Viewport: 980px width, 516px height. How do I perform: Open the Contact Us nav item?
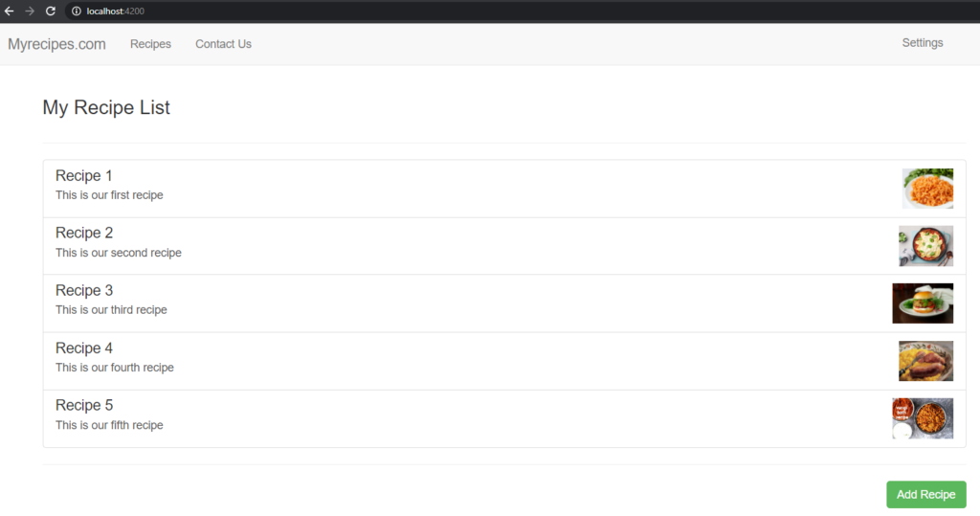223,44
